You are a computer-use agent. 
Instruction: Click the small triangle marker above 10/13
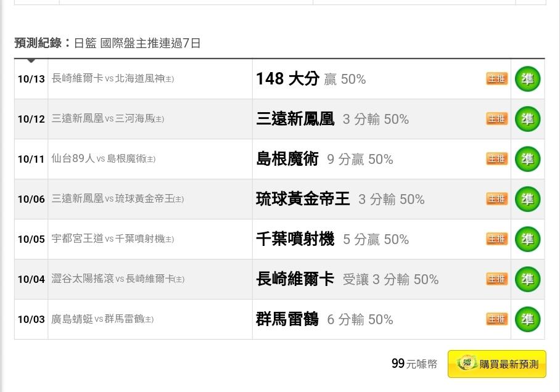[x=31, y=60]
